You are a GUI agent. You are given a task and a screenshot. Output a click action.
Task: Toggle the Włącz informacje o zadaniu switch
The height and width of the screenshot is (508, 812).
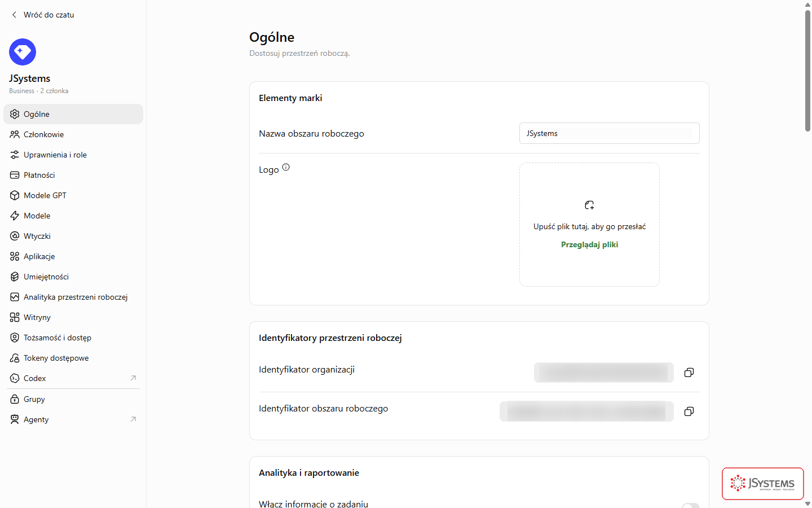[x=691, y=506]
